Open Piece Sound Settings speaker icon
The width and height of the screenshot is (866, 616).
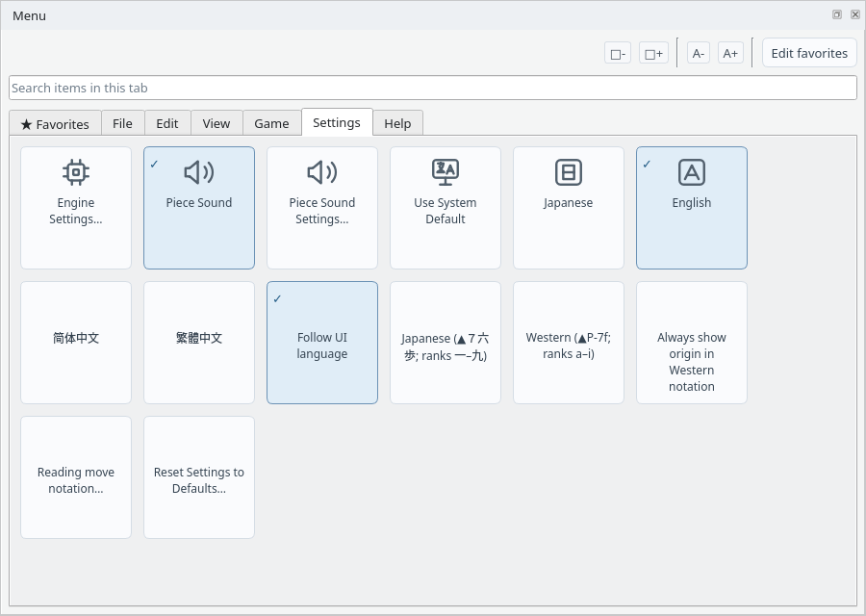(322, 172)
